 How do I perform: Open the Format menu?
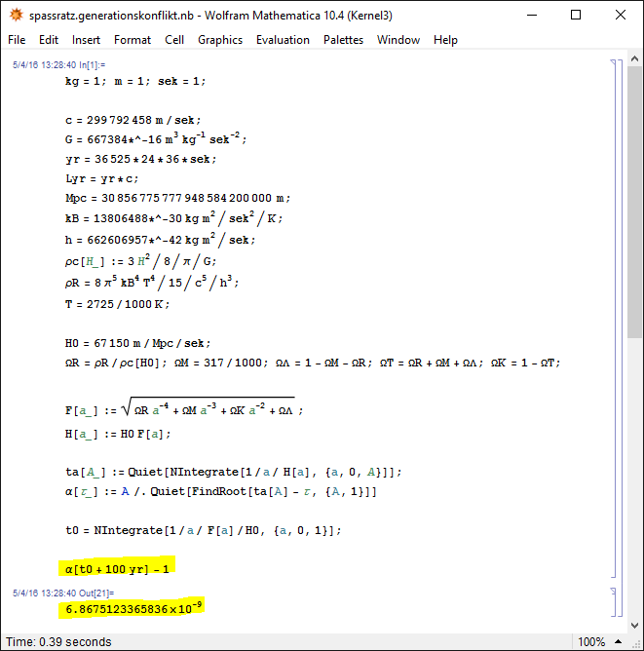133,40
